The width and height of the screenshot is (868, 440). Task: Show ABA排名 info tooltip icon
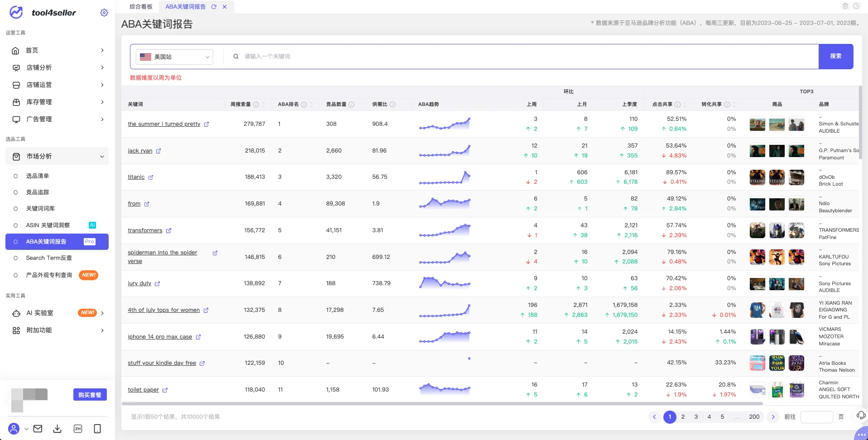(304, 105)
